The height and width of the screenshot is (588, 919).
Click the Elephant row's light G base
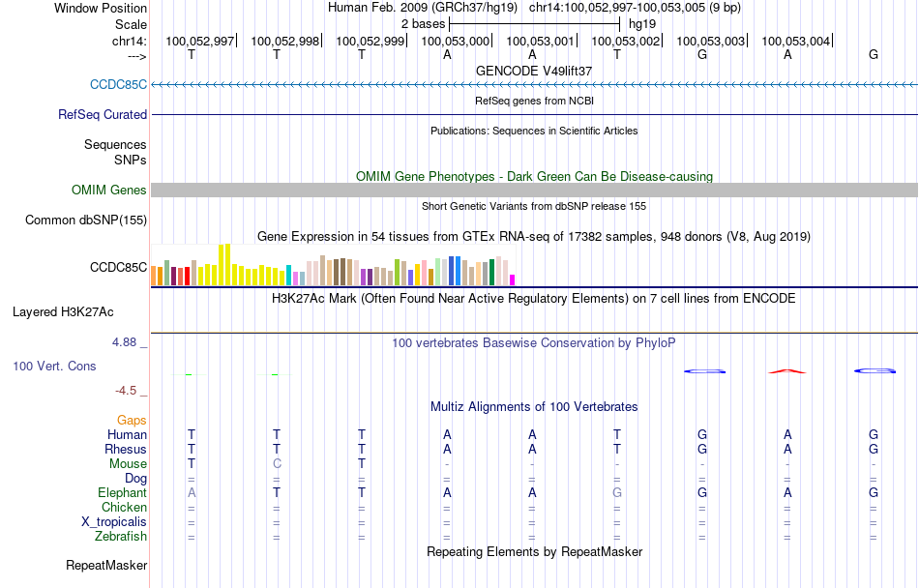(x=617, y=492)
